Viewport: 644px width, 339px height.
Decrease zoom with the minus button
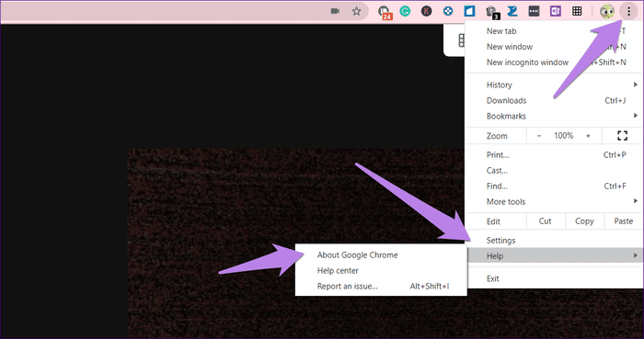[539, 136]
